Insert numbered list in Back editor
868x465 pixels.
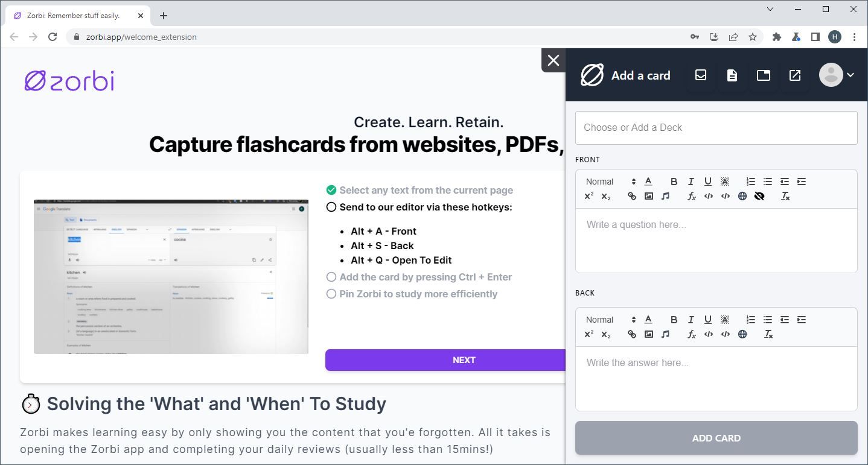coord(751,320)
